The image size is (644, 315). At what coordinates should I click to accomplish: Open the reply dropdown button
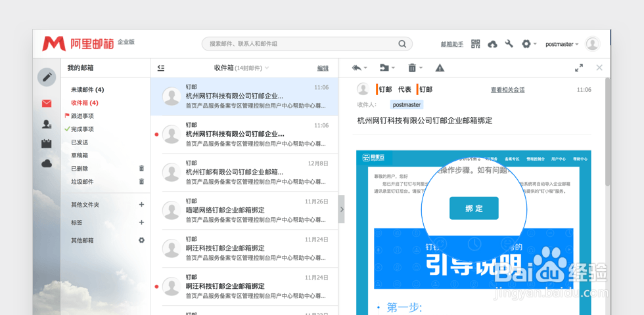[359, 68]
